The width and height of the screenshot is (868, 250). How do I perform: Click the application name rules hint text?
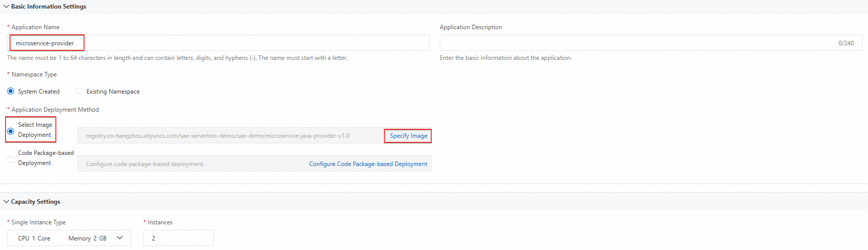tap(177, 58)
